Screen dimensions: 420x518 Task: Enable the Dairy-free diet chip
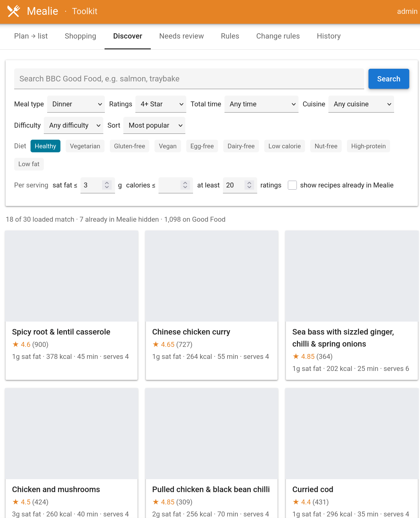241,146
